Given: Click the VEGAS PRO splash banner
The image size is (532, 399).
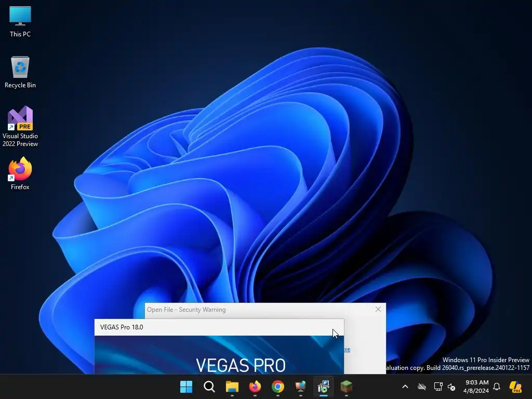Looking at the screenshot, I should [x=219, y=355].
